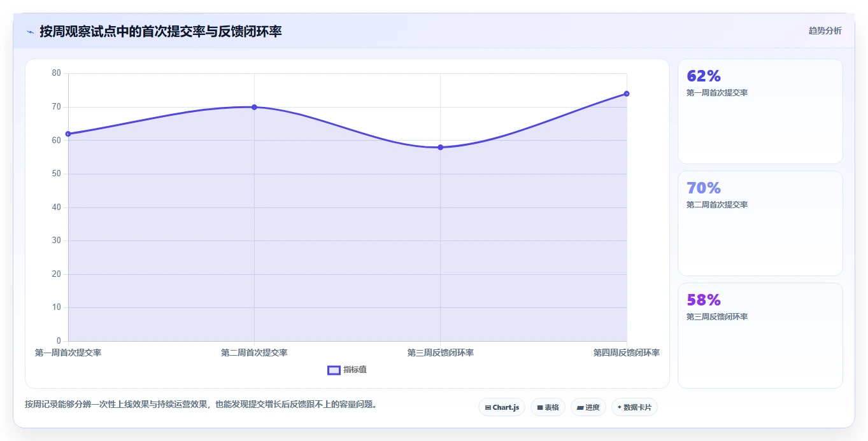Click the x-axis label 第一周首次提交率
The image size is (868, 441).
68,353
